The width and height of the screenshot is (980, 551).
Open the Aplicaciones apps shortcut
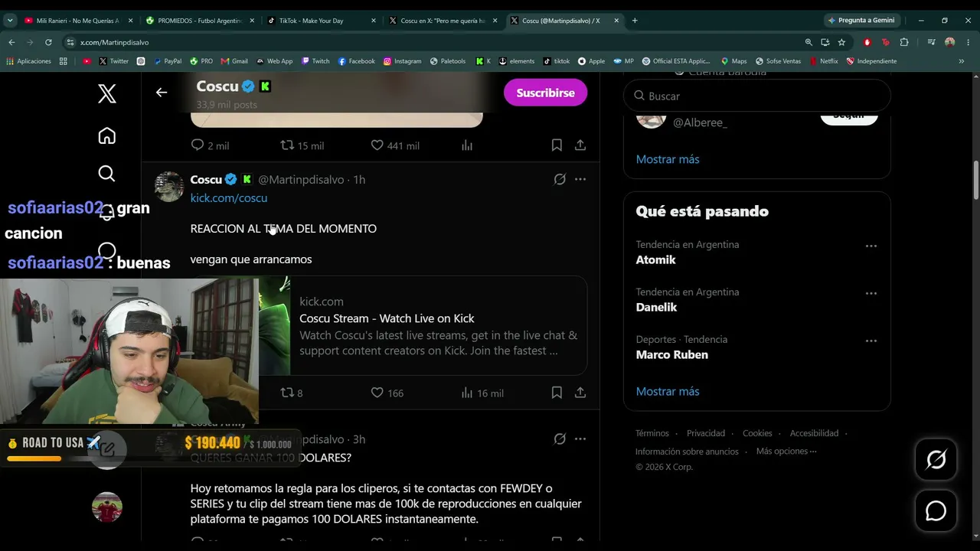point(29,61)
